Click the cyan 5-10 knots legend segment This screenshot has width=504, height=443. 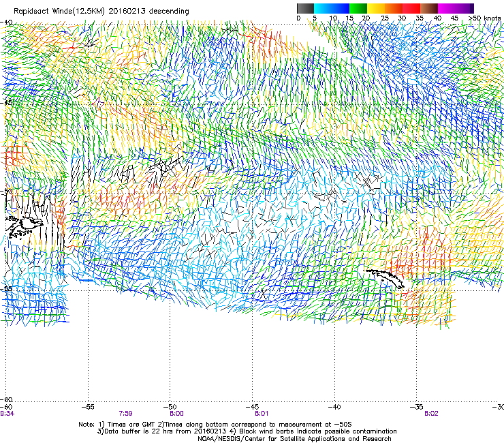click(x=323, y=8)
